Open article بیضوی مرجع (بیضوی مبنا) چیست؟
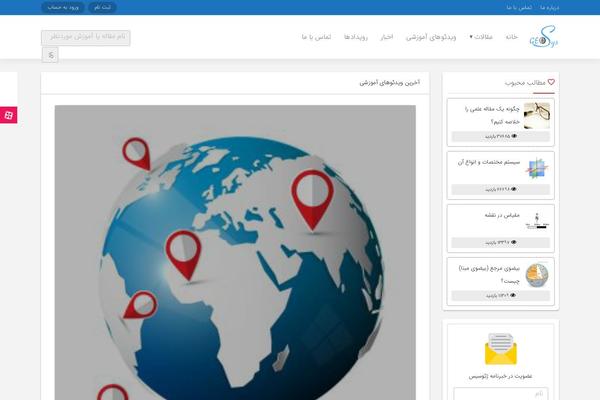Screen dimensions: 600x400 (489, 274)
